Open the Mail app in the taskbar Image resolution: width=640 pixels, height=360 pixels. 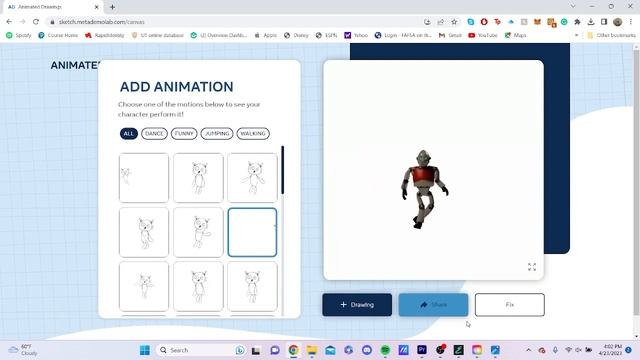click(330, 350)
